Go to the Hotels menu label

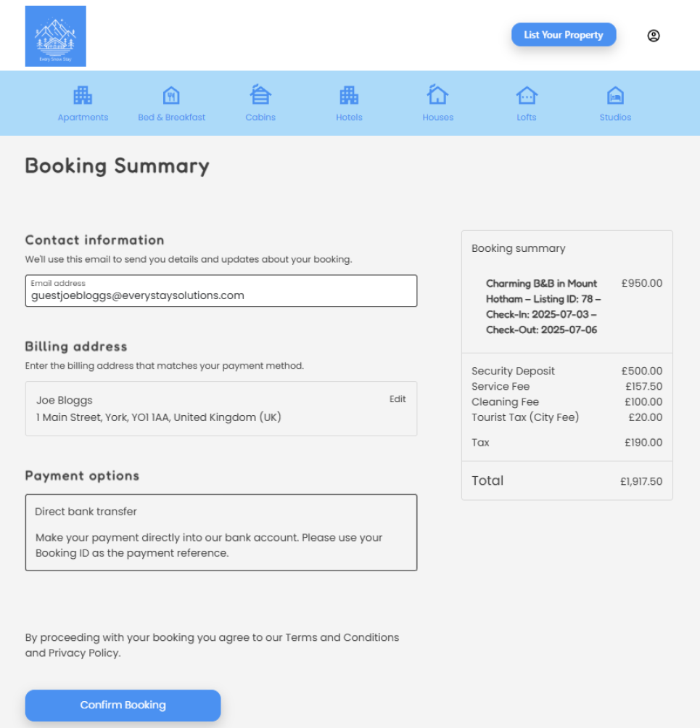point(349,118)
